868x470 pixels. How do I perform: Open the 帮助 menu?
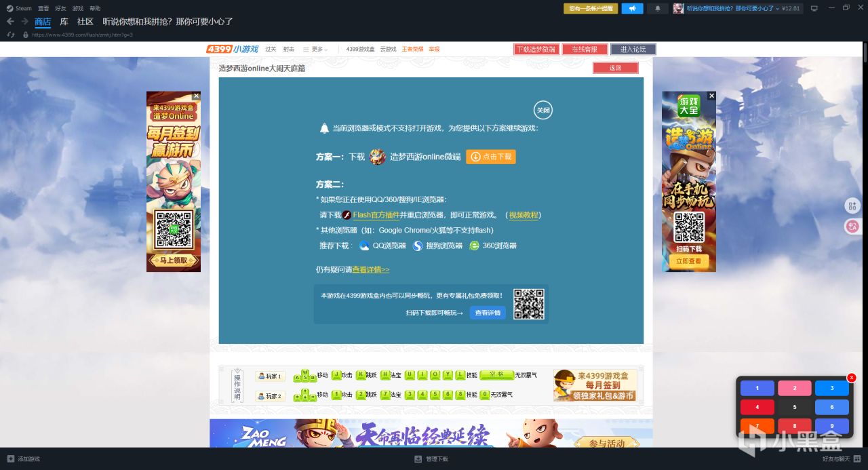pyautogui.click(x=95, y=8)
